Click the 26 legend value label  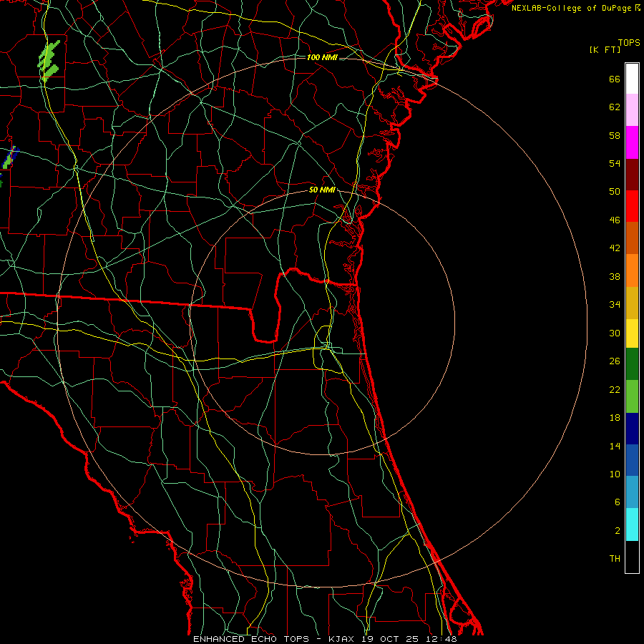pyautogui.click(x=615, y=361)
